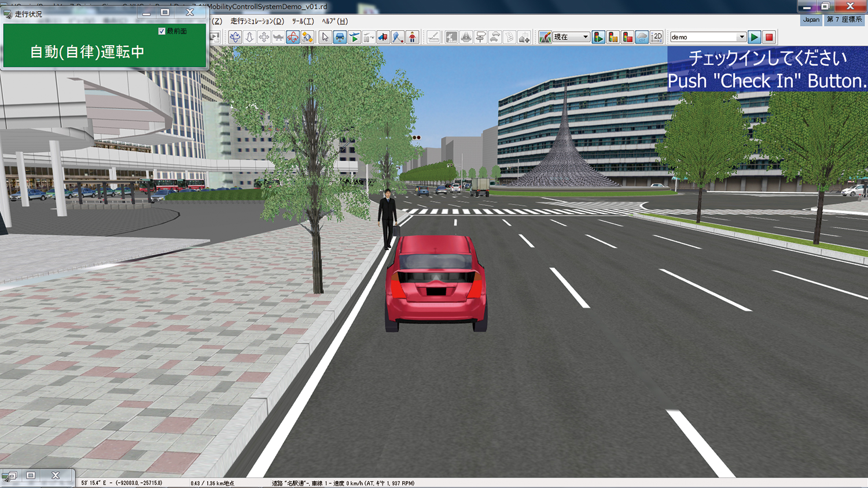Click the airplane flight path play icon
868x488 pixels.
pos(354,38)
